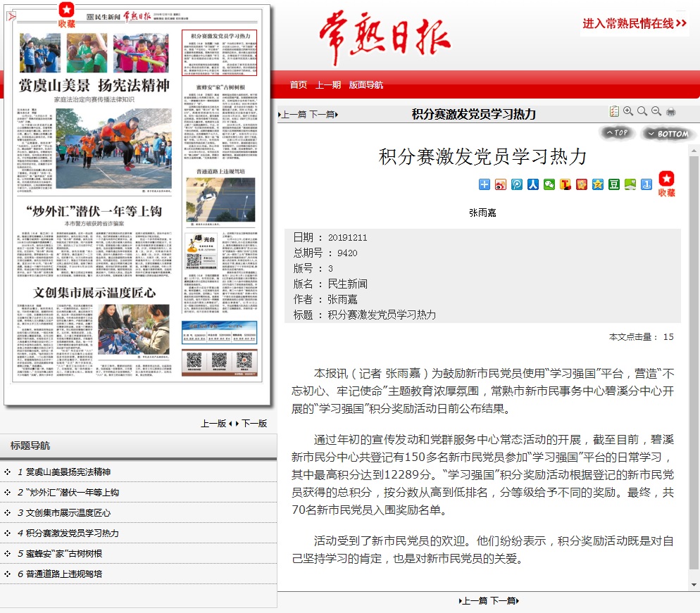Viewport: 700px width, 613px height.
Task: Jump down using the BOTTOM button
Action: pos(668,134)
